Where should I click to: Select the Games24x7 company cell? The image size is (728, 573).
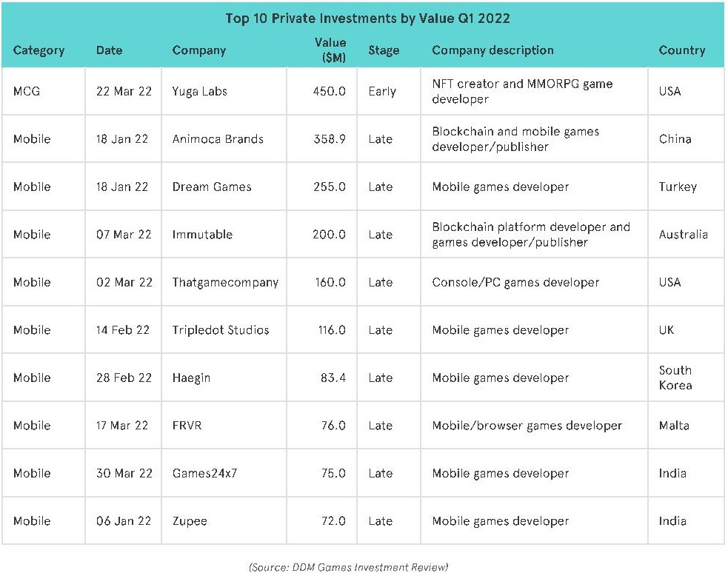(204, 473)
